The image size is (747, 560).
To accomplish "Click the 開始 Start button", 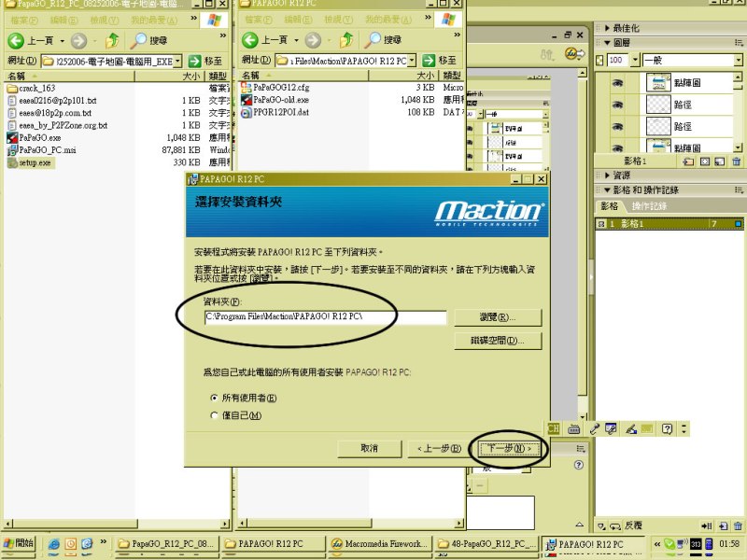I will [19, 543].
